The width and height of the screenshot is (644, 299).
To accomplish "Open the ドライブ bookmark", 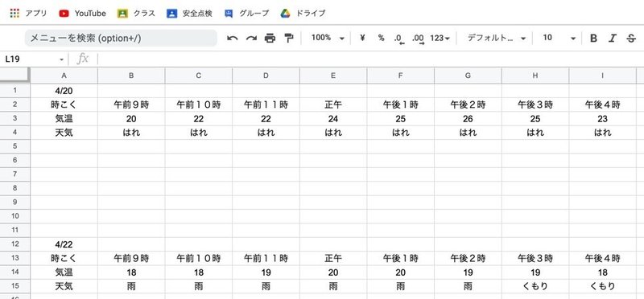I will 303,13.
